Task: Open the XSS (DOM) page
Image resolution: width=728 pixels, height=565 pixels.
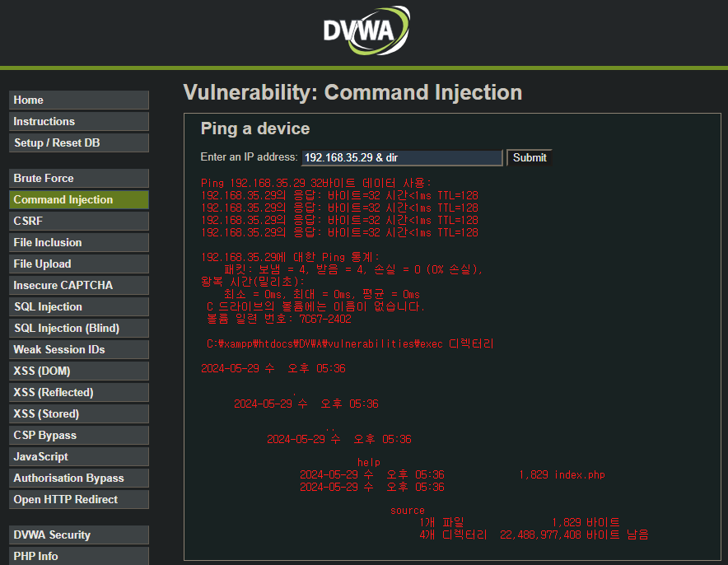Action: (x=79, y=371)
